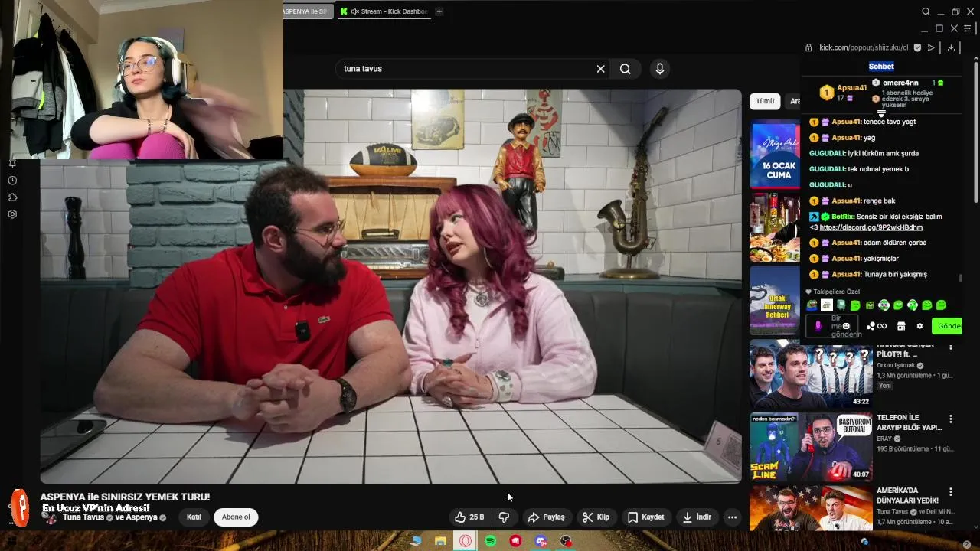Select the Tümü filter chip
Screen dimensions: 980x551
tap(765, 101)
